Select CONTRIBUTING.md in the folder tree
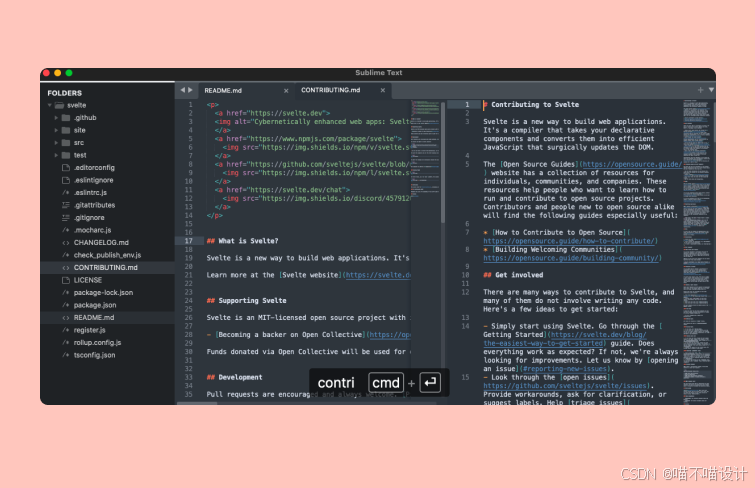Viewport: 755px width, 488px height. [x=105, y=268]
